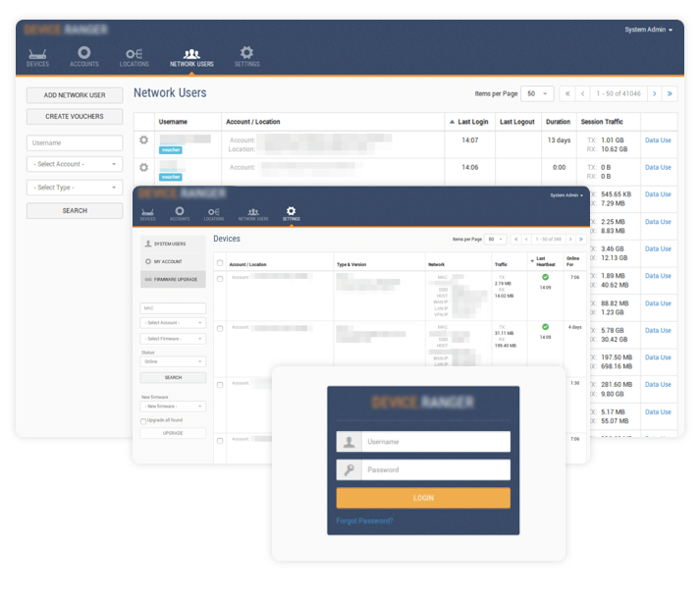Tick the select-all checkbox in Devices table header
The width and height of the screenshot is (700, 601).
(x=219, y=263)
